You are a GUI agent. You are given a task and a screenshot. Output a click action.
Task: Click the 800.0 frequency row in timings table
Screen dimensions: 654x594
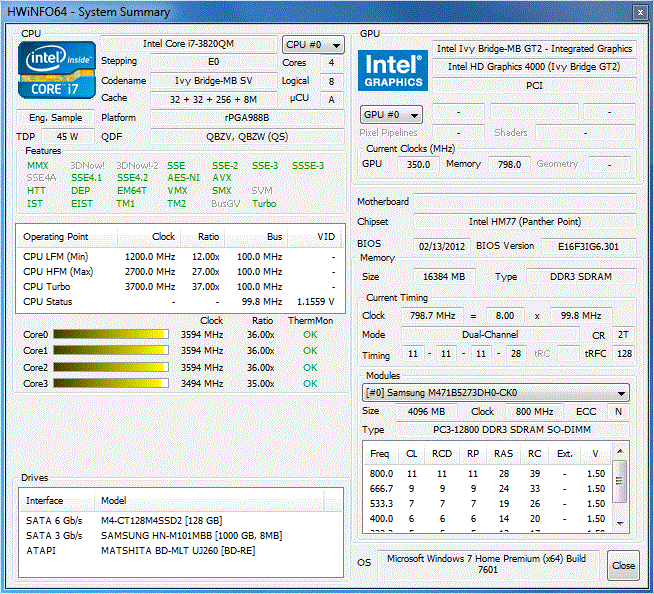487,473
